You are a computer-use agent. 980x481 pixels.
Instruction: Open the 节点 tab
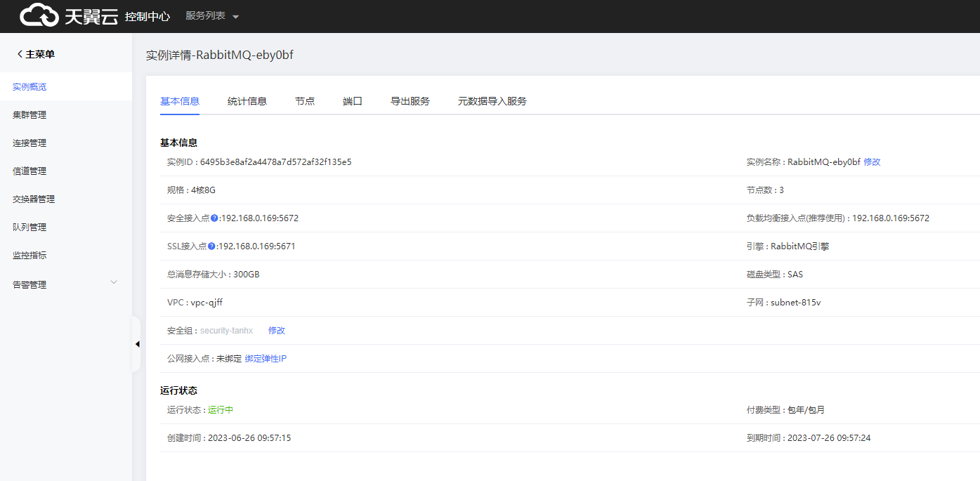[305, 101]
